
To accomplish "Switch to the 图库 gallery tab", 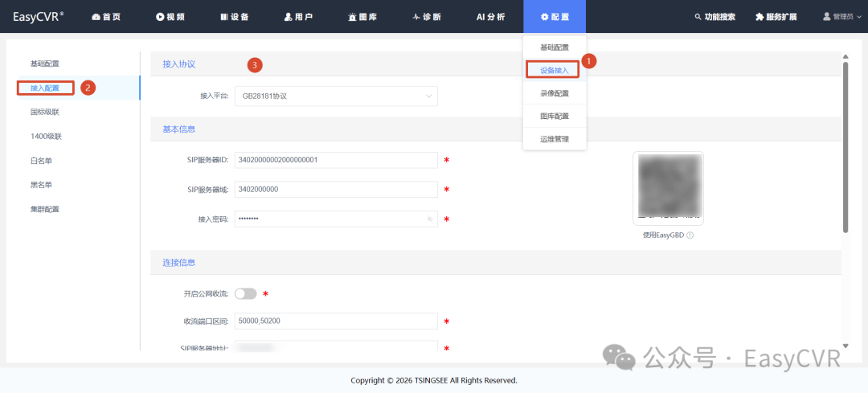I will tap(362, 17).
